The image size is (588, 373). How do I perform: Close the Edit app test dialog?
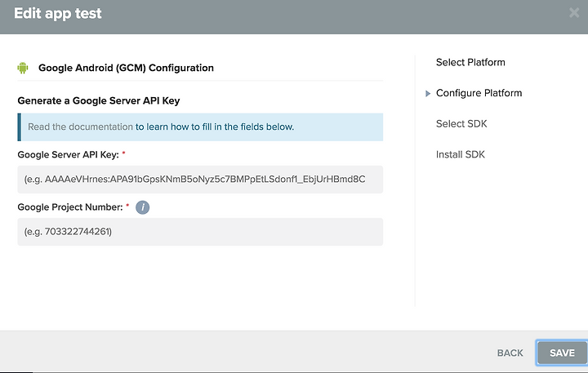pyautogui.click(x=574, y=13)
